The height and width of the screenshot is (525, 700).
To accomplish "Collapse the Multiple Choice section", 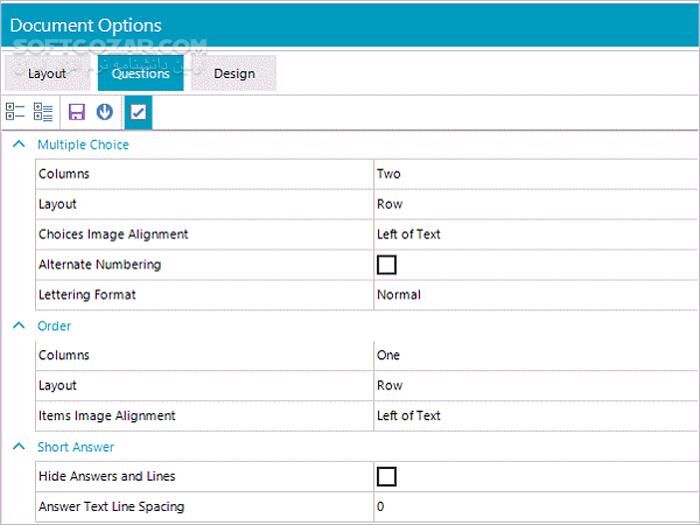I will click(17, 144).
